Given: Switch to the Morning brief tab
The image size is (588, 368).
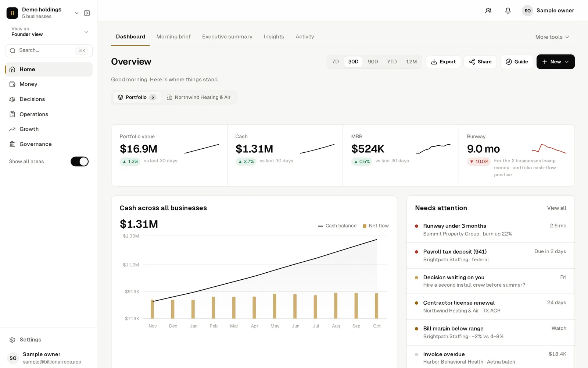Looking at the screenshot, I should click(173, 37).
